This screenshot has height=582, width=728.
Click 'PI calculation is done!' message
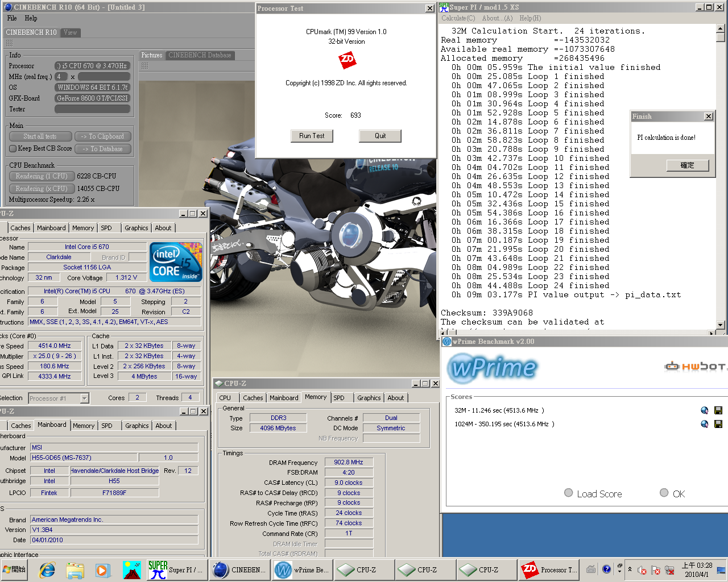[666, 138]
